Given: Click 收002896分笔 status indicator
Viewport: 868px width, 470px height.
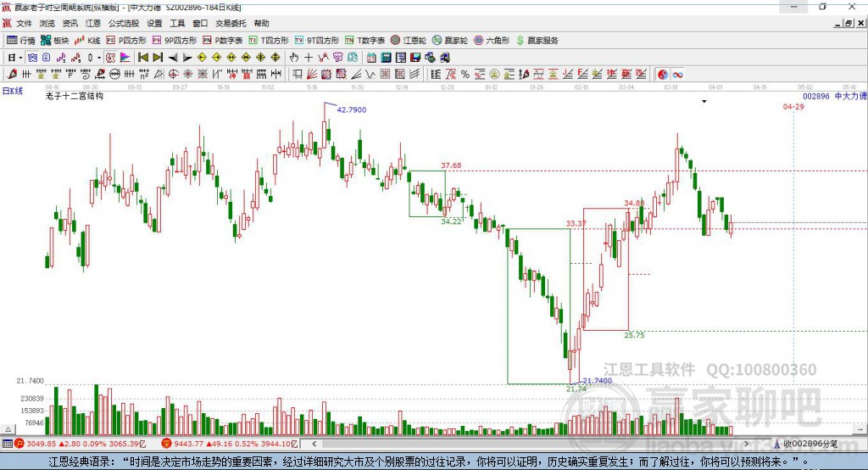Looking at the screenshot, I should click(807, 444).
